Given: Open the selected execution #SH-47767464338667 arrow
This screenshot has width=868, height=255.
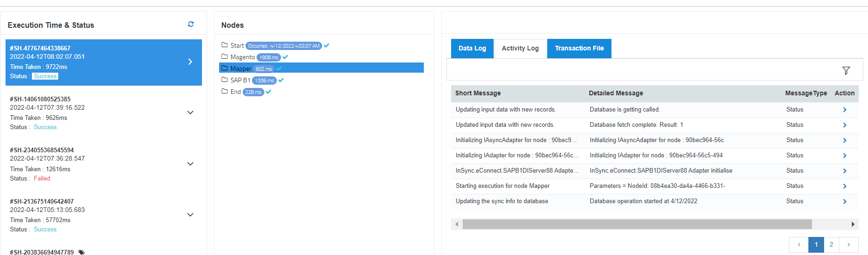Looking at the screenshot, I should point(190,62).
